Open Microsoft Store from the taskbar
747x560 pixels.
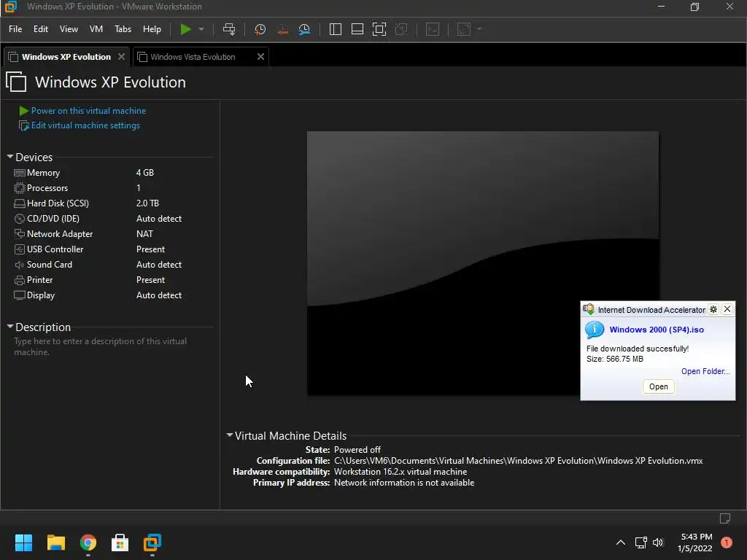pyautogui.click(x=120, y=542)
